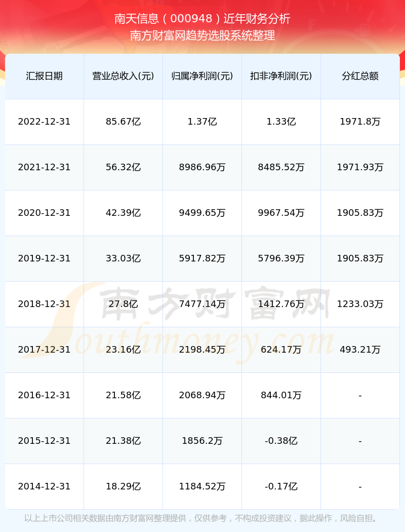Click the value -0.38亿
This screenshot has width=405, height=532.
pos(281,441)
